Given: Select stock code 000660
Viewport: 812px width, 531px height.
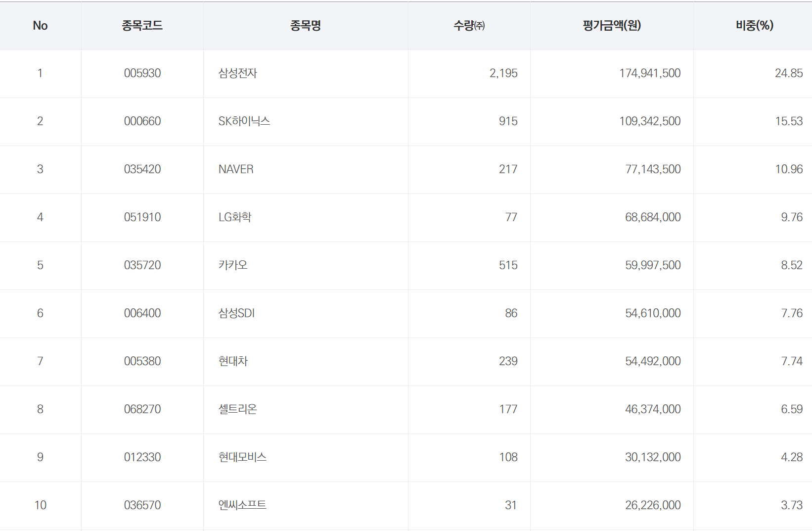Looking at the screenshot, I should click(142, 121).
